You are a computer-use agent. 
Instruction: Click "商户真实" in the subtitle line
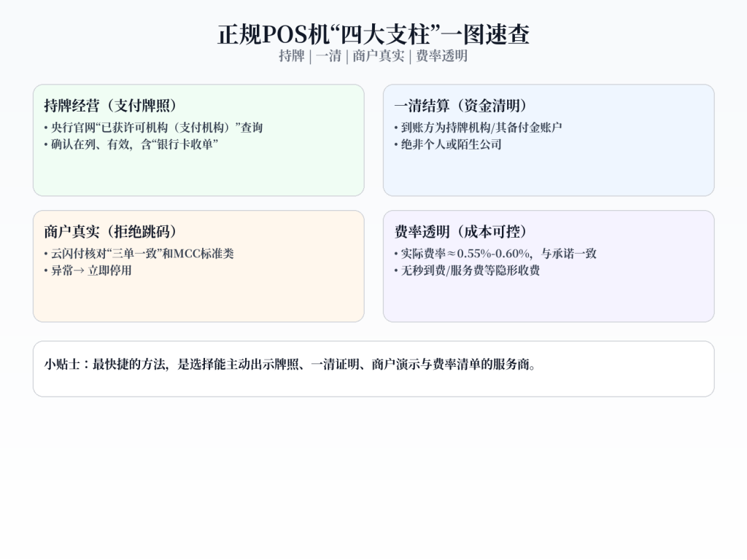coord(378,56)
